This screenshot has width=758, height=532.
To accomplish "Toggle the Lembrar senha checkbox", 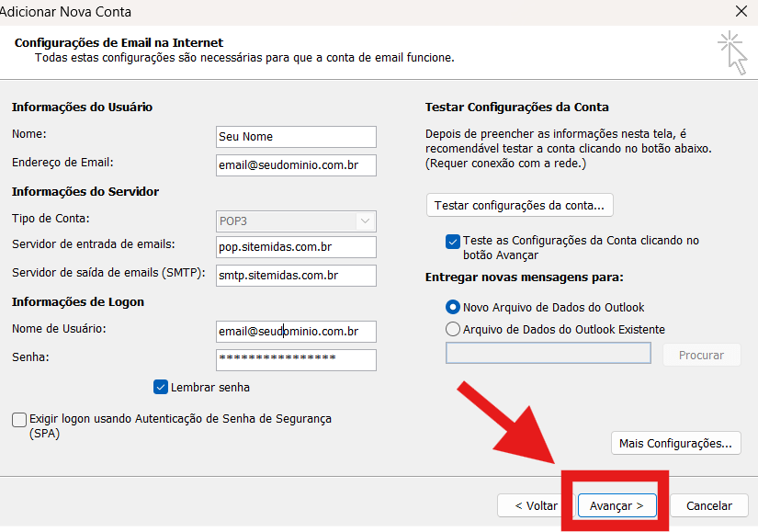I will 161,387.
